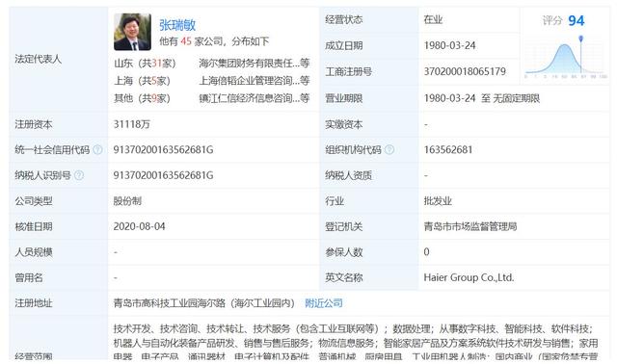Image resolution: width=617 pixels, height=364 pixels.
Task: Click the help icon beside 纳税人识别号
Action: click(x=79, y=175)
